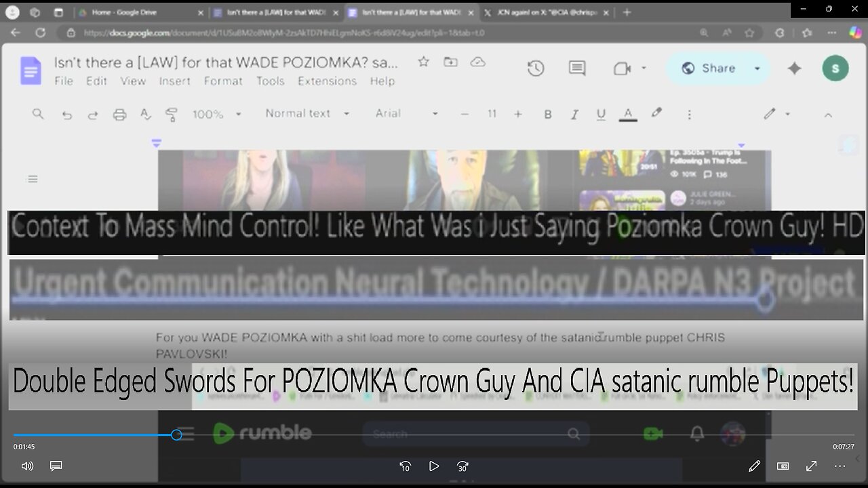The width and height of the screenshot is (868, 488).
Task: Open the File menu
Action: coord(64,81)
